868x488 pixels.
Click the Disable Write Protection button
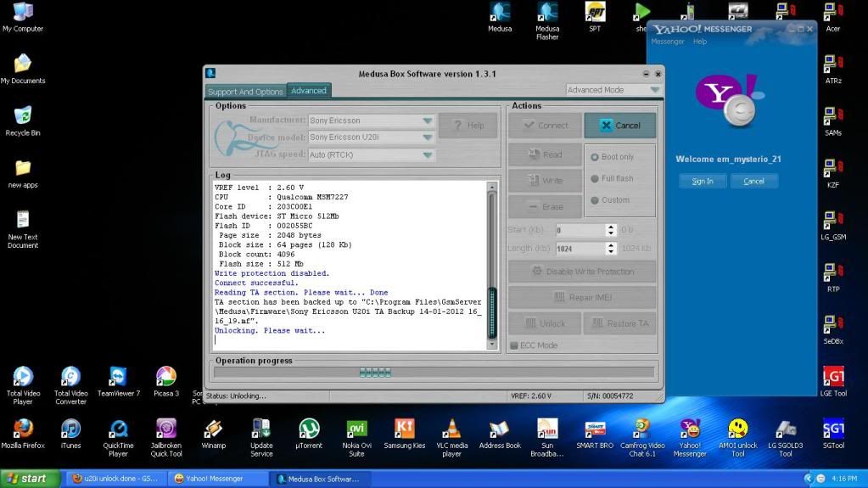[x=582, y=272]
